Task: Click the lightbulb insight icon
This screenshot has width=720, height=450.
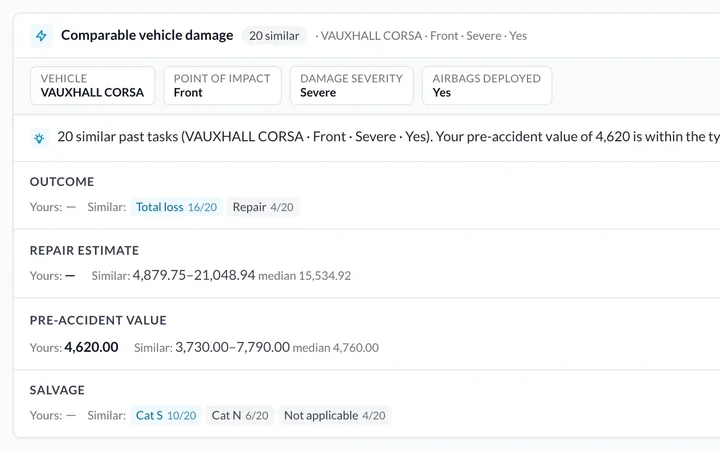Action: [x=39, y=138]
